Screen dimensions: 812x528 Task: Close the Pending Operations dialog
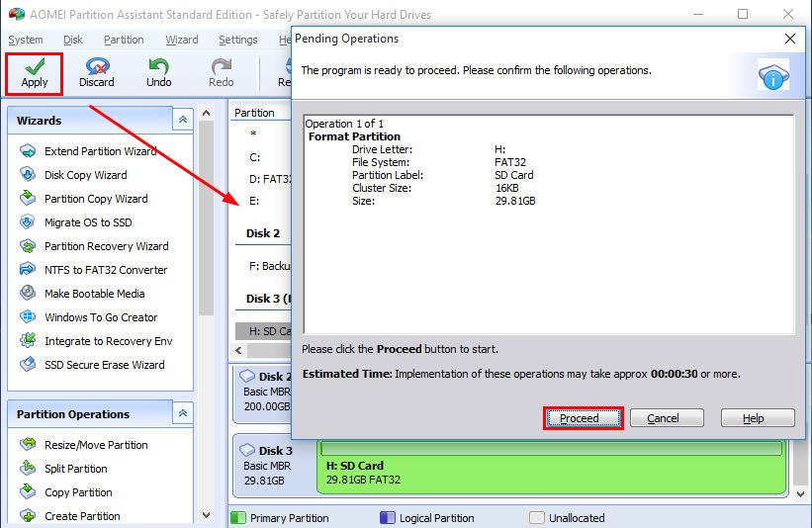790,39
